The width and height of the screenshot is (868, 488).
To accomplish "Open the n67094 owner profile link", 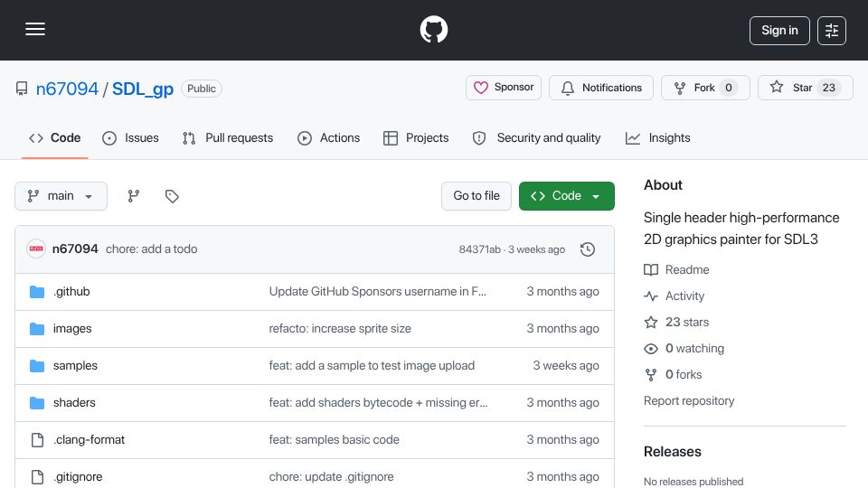I will point(67,89).
